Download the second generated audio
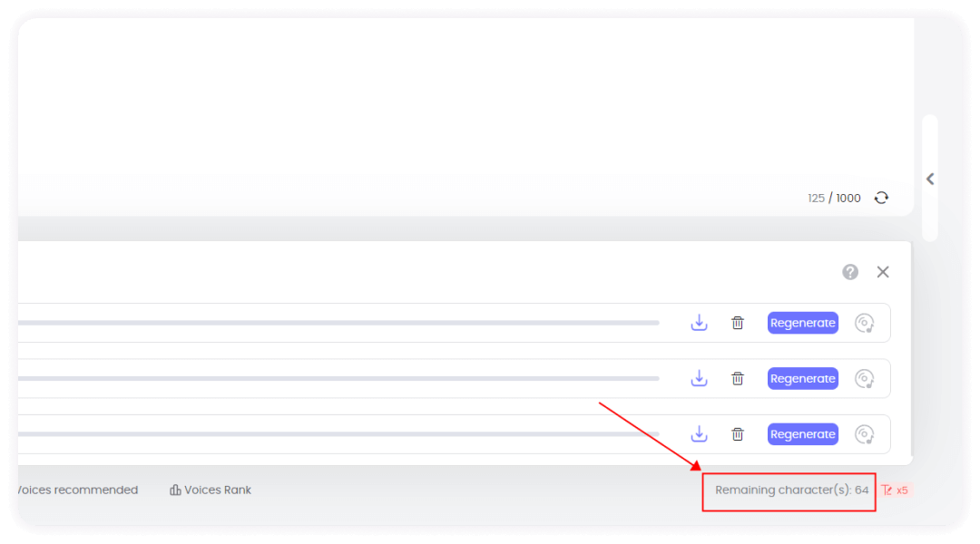Image resolution: width=980 pixels, height=544 pixels. pyautogui.click(x=699, y=379)
